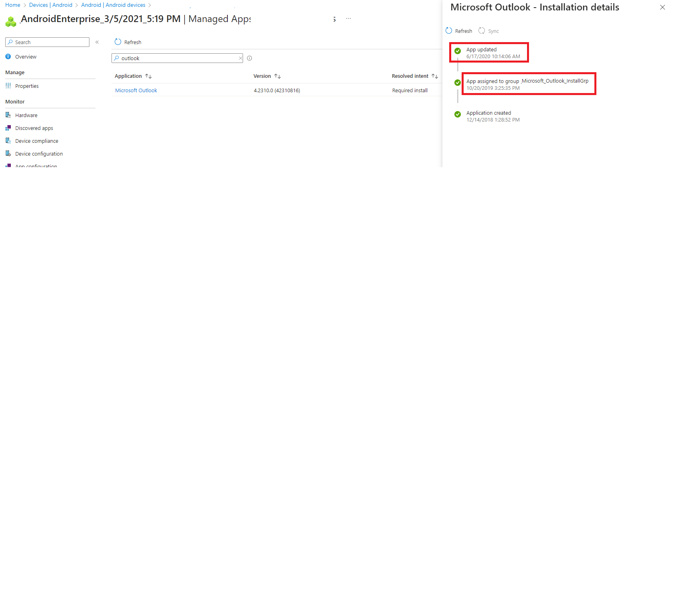Click the Sync icon in details panel
Screen dimensions: 675x616
[x=482, y=30]
